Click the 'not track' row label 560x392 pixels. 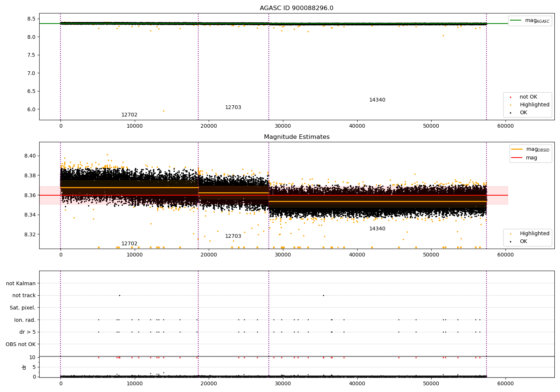click(x=24, y=295)
